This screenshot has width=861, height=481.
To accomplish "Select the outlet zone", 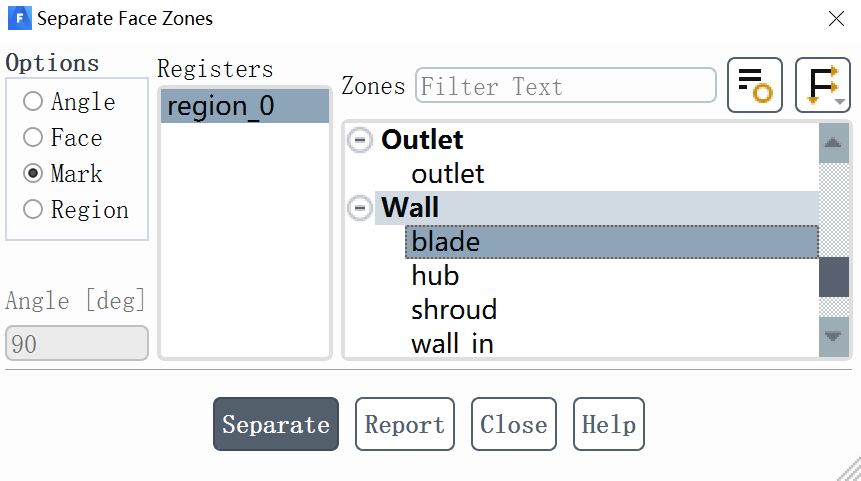I will click(448, 174).
